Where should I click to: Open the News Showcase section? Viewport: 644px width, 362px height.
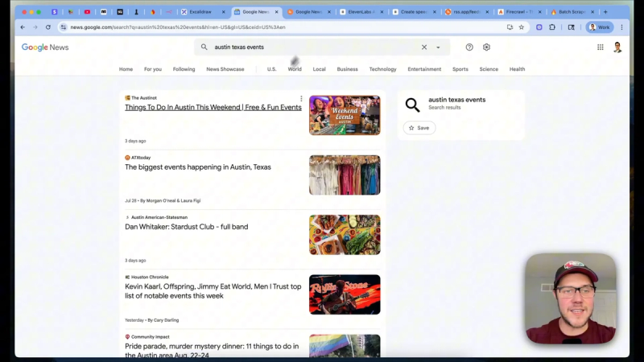click(225, 69)
